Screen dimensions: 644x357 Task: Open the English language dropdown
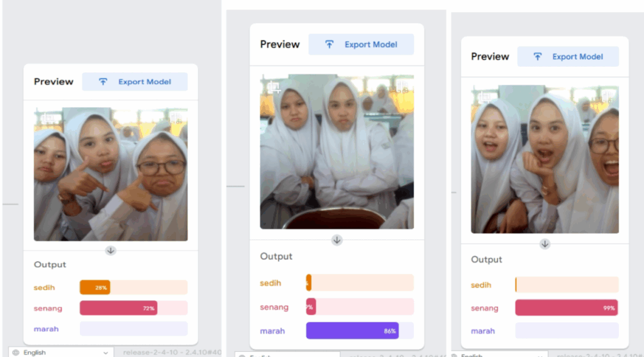(60, 353)
